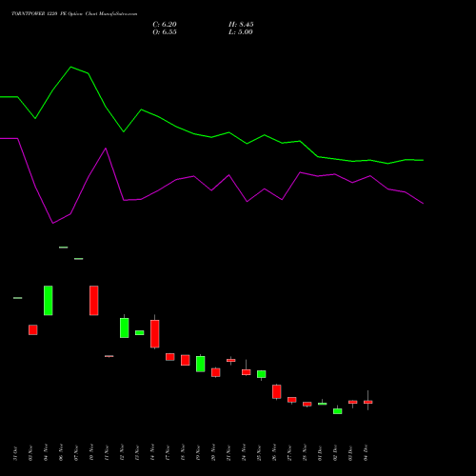Click the 31 Oct date label

tap(15, 453)
